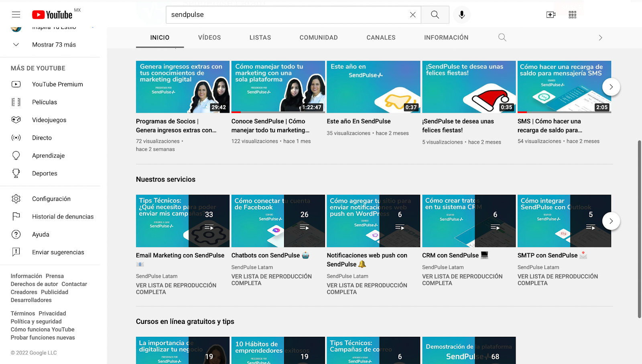This screenshot has width=642, height=364.
Task: Click the Historial de denuncias link
Action: tap(63, 216)
